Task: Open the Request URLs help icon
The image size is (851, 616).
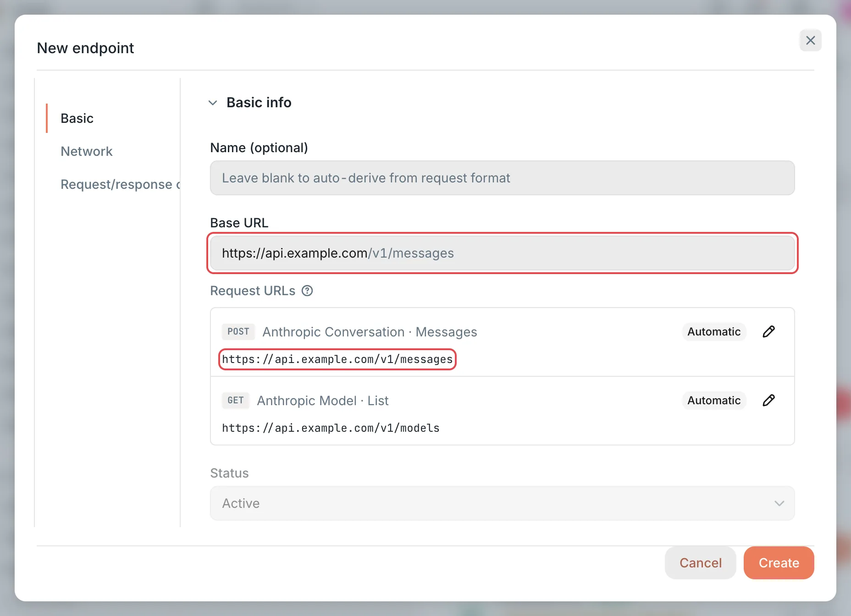Action: [x=307, y=291]
